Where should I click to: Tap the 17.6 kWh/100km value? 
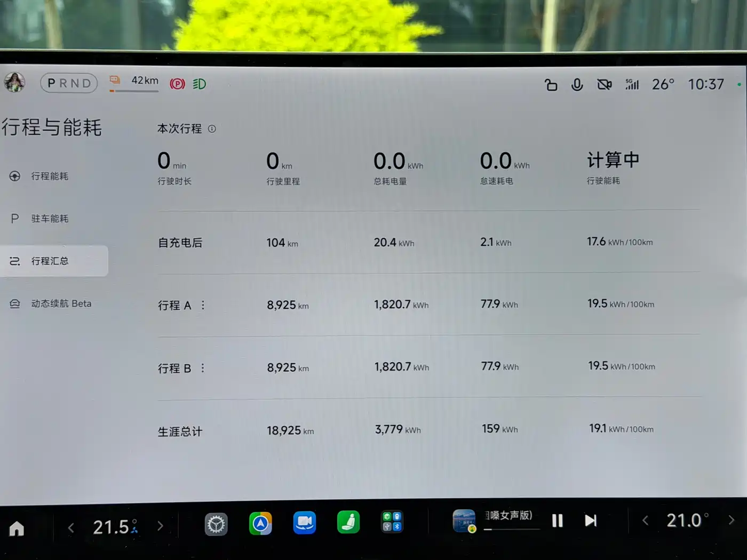coord(620,242)
